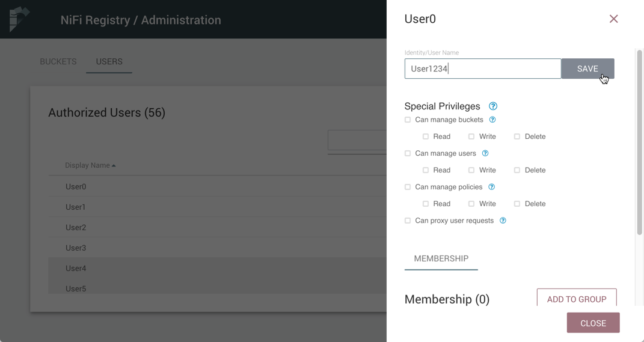Select the Membership tab
The width and height of the screenshot is (644, 342).
[x=441, y=258]
